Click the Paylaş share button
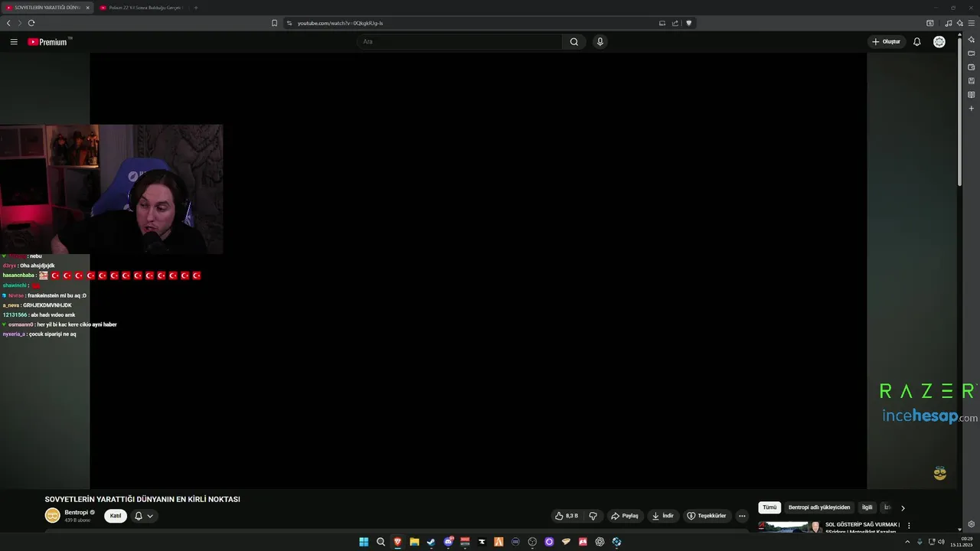Screen dimensions: 980x551 625,516
